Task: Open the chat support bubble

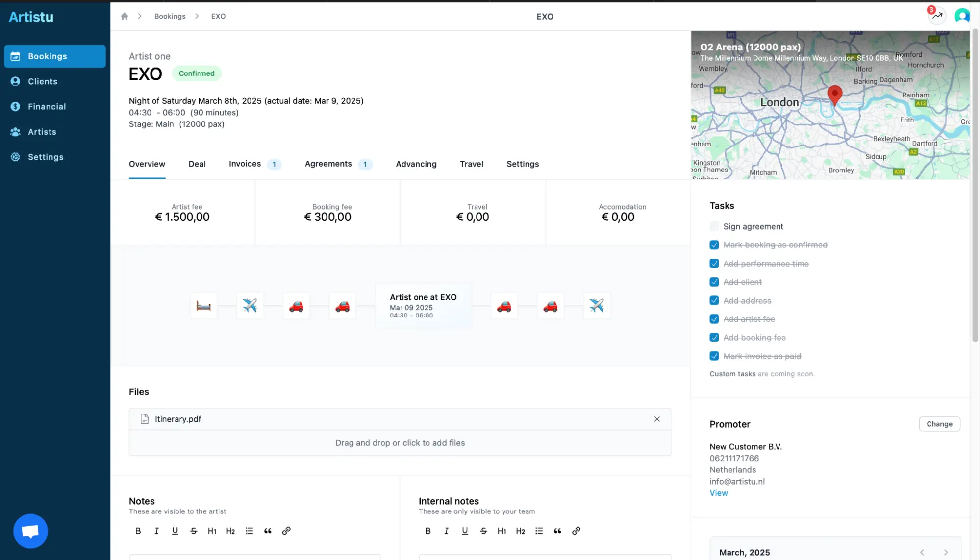Action: [x=30, y=531]
